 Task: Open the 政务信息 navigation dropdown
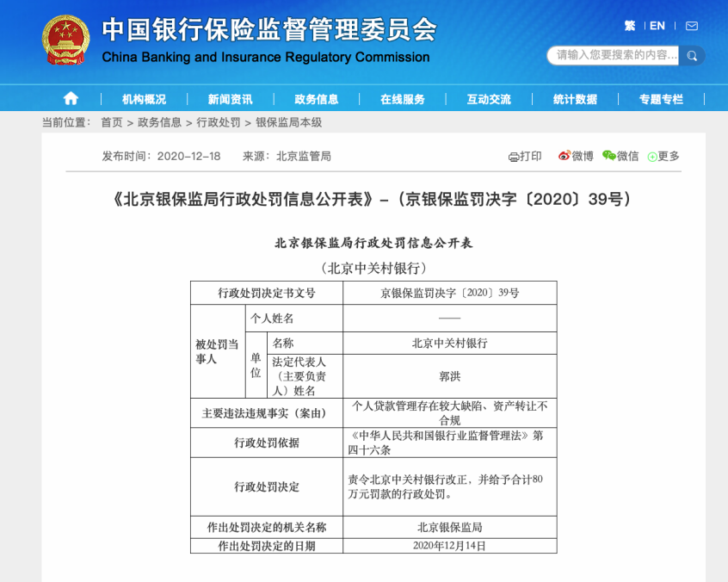click(316, 98)
